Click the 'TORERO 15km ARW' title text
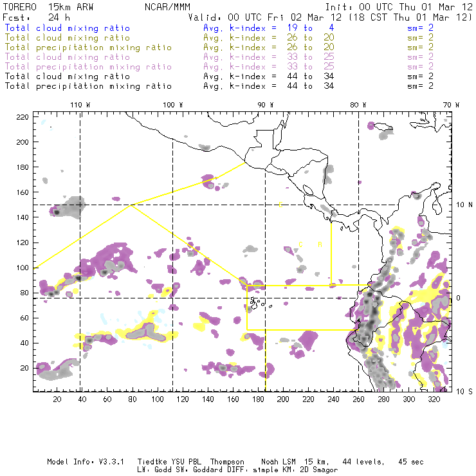476x476 pixels. pos(48,7)
